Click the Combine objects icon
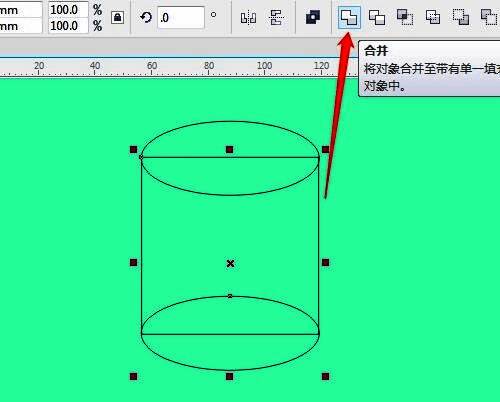 [x=313, y=17]
